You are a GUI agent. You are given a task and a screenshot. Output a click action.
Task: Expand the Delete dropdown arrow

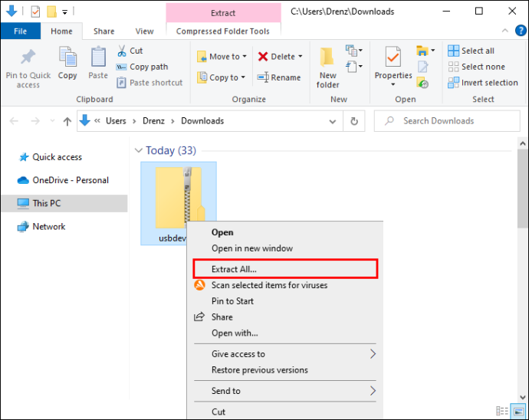(x=301, y=57)
